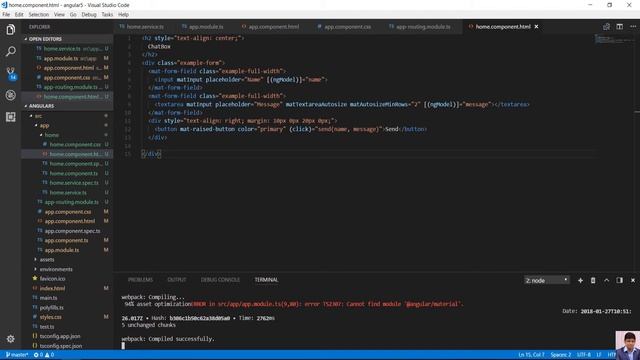Screen dimensions: 640x360
Task: Open the View menu
Action: (59, 14)
